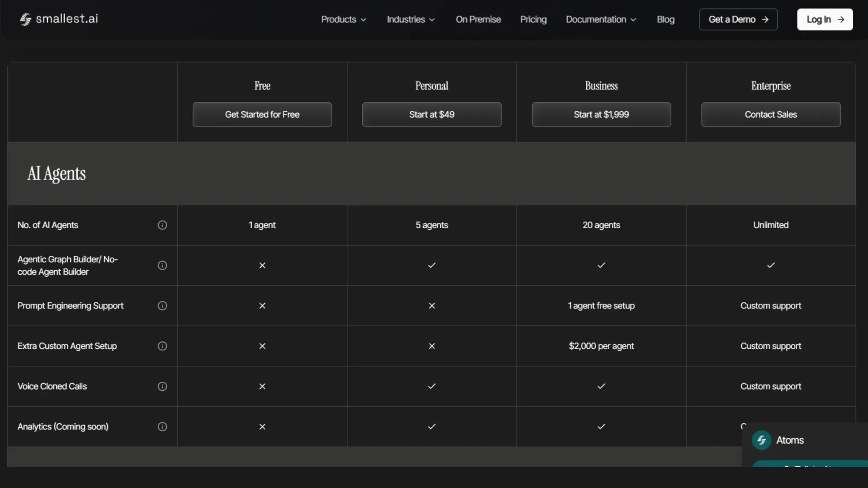Screen dimensions: 868x488
Task: Open the Blog page from navigation
Action: (665, 20)
